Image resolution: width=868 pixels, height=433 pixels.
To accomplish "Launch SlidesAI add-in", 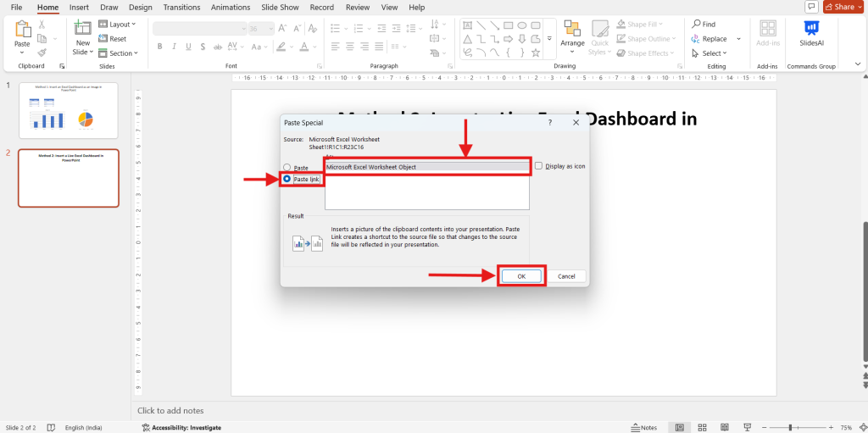I will [812, 34].
